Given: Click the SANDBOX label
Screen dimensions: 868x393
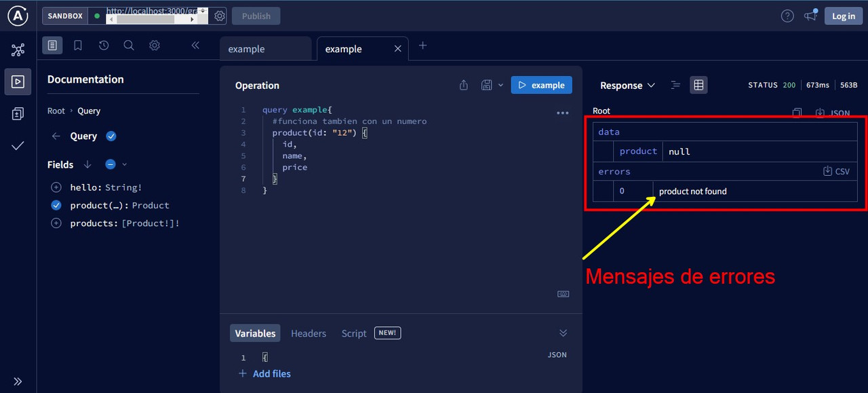Looking at the screenshot, I should pyautogui.click(x=66, y=16).
